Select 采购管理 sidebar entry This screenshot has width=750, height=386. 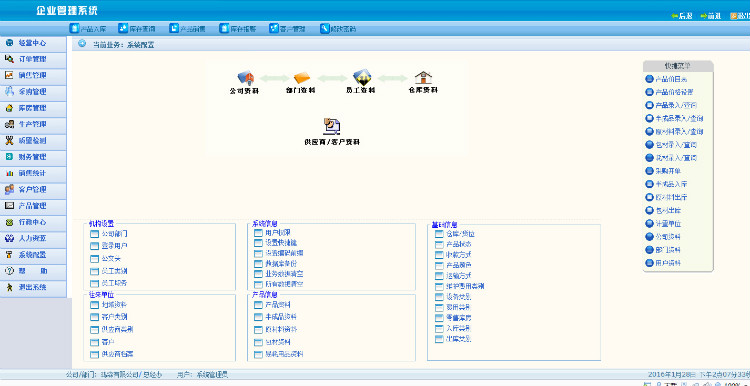[33, 92]
